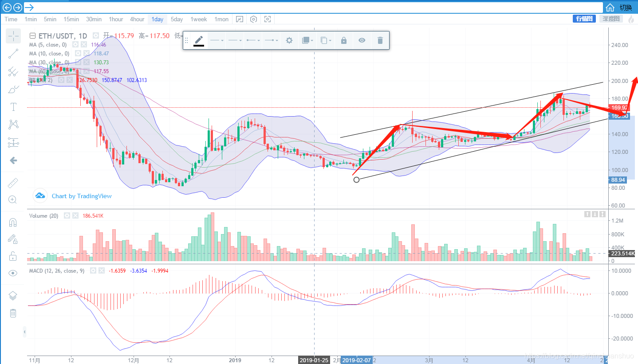Open the pitchfork drawing tools
The image size is (638, 364).
click(13, 71)
